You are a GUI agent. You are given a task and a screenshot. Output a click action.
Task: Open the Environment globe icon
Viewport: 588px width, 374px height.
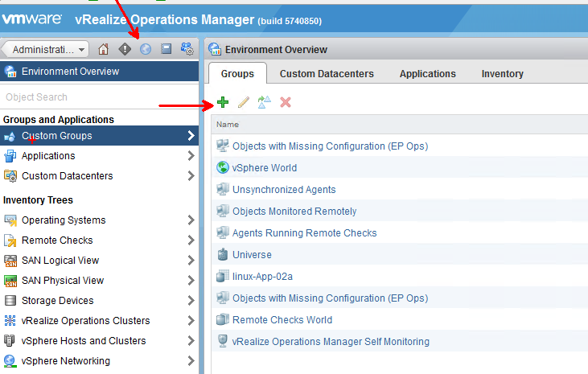146,49
